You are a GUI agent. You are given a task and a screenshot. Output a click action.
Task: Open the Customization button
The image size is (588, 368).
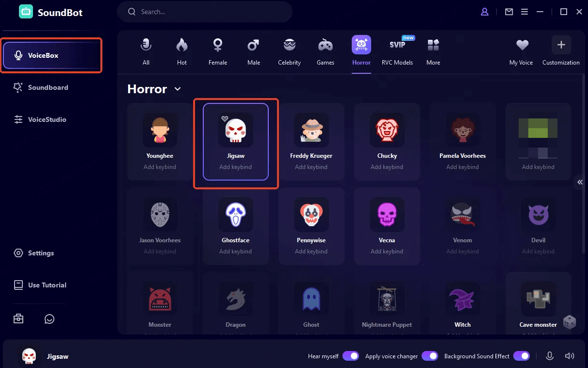pos(561,52)
